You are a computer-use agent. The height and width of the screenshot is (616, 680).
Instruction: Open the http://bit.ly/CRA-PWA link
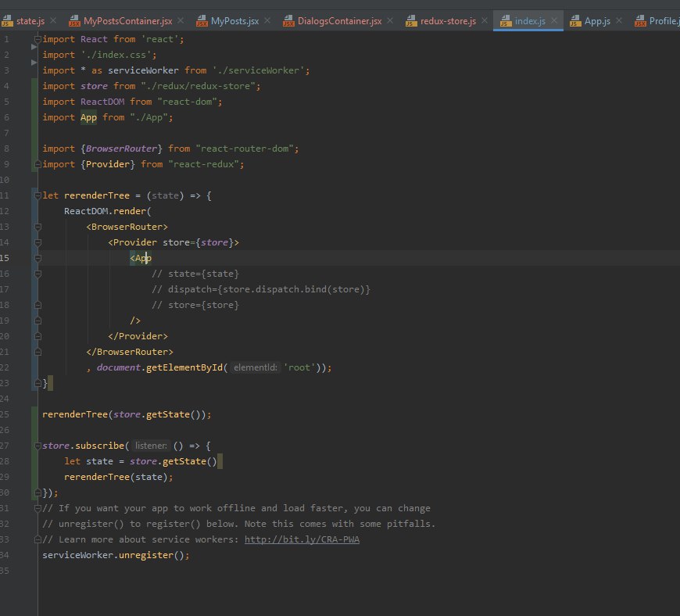click(302, 539)
